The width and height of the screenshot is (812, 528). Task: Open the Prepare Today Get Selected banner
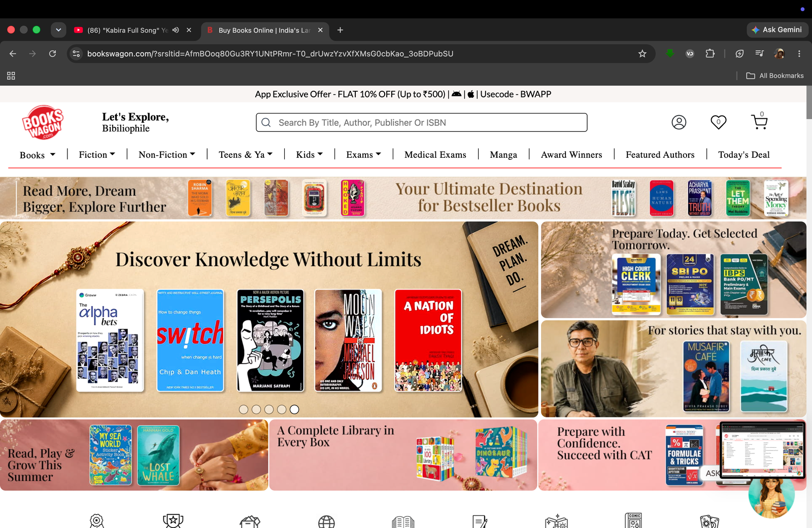pyautogui.click(x=673, y=270)
